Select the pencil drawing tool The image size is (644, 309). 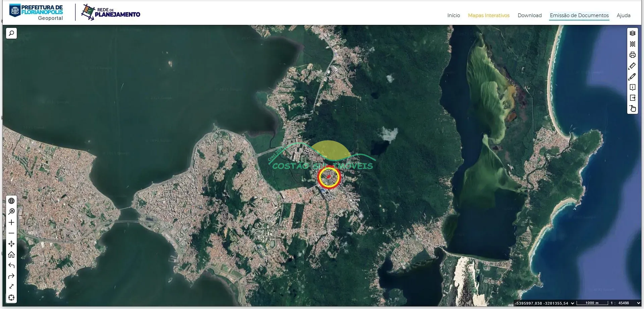(x=632, y=77)
